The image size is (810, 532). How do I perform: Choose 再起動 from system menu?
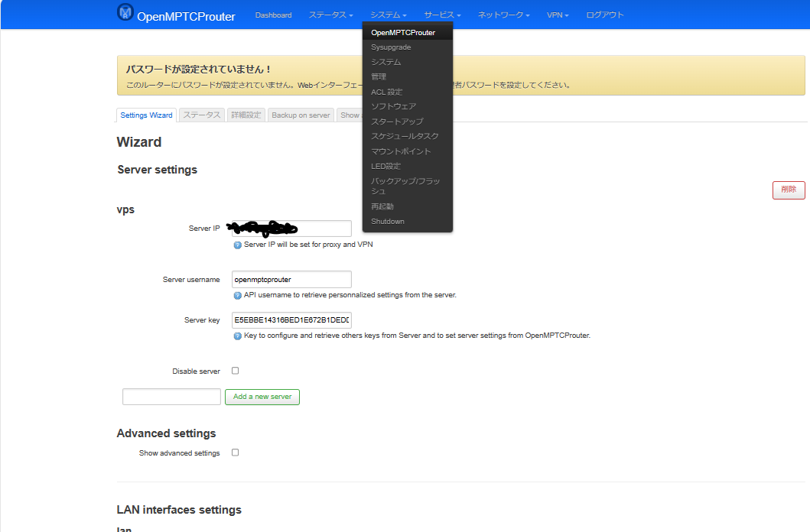408,206
